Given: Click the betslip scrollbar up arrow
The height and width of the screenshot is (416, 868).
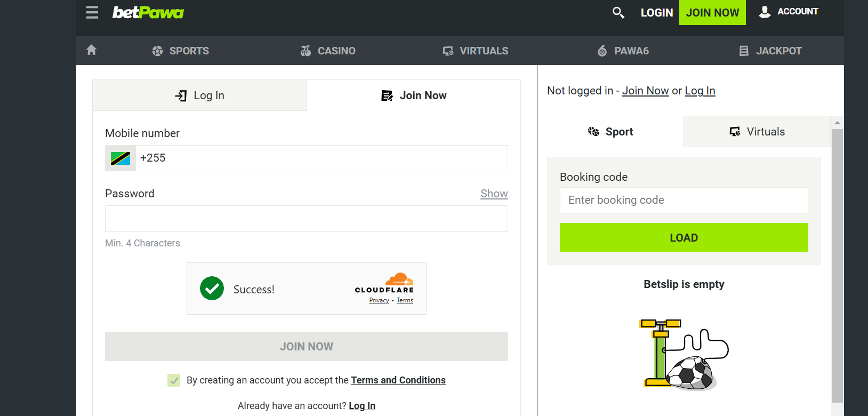Looking at the screenshot, I should (x=837, y=123).
